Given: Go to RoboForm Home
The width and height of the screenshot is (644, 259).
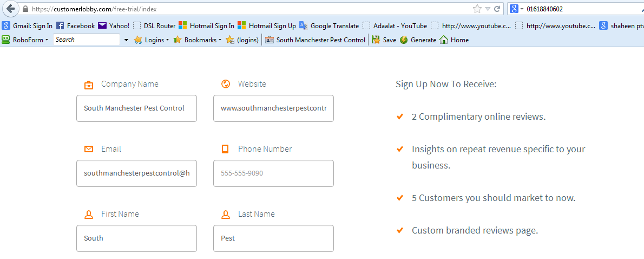Looking at the screenshot, I should (454, 40).
